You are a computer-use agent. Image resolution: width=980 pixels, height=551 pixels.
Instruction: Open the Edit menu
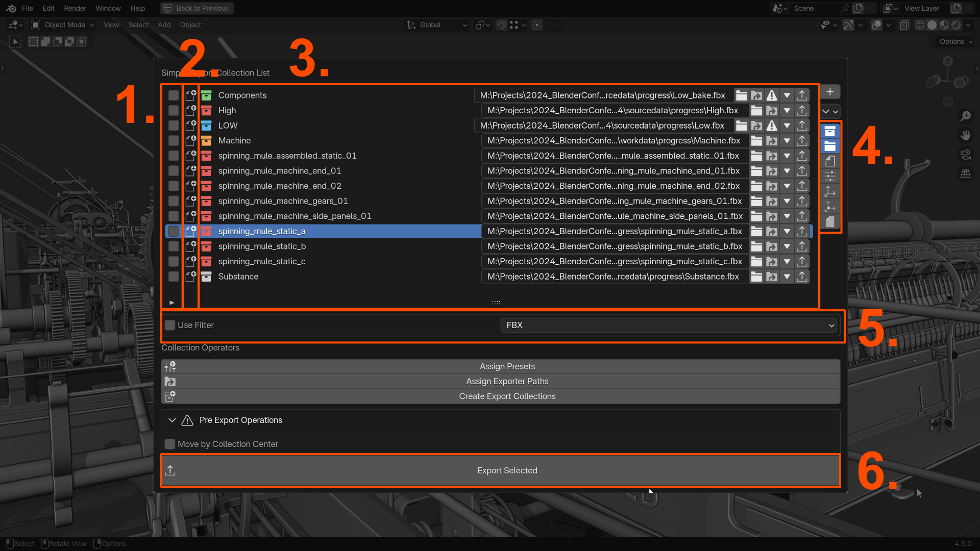pos(48,8)
